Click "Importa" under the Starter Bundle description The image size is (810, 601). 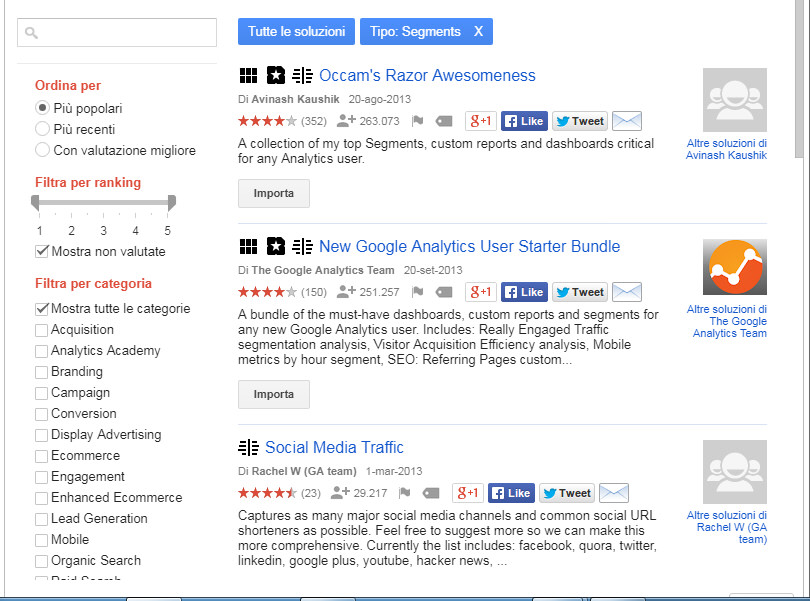pyautogui.click(x=273, y=394)
